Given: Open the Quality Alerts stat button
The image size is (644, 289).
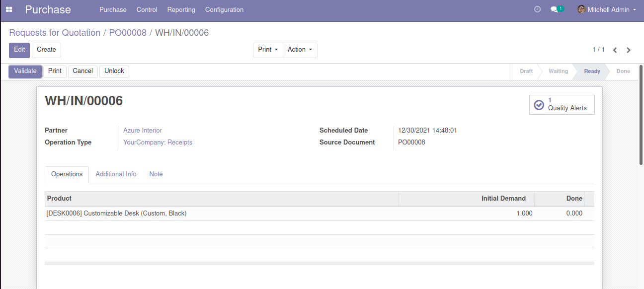Looking at the screenshot, I should click(562, 104).
